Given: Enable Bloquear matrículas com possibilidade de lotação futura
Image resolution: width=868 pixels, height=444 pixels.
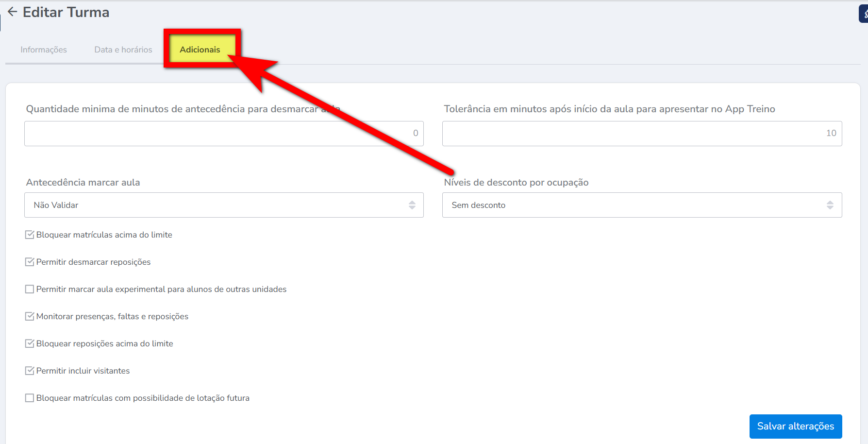Looking at the screenshot, I should [30, 398].
